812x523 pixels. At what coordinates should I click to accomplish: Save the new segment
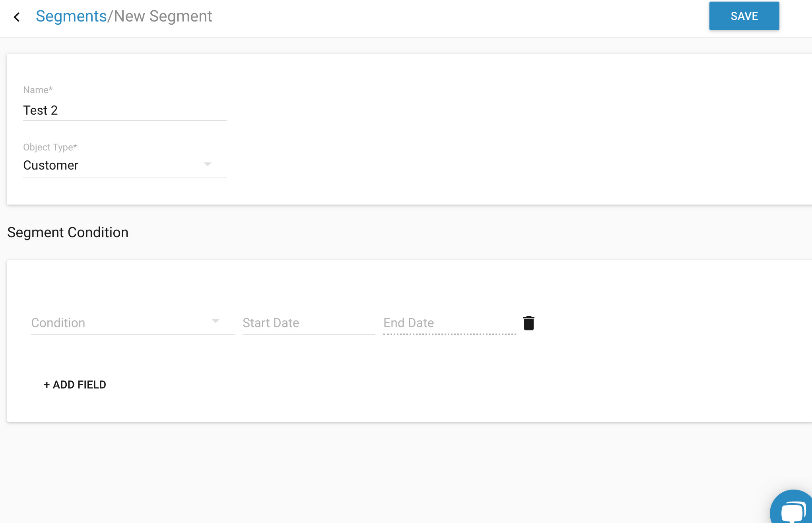point(744,16)
